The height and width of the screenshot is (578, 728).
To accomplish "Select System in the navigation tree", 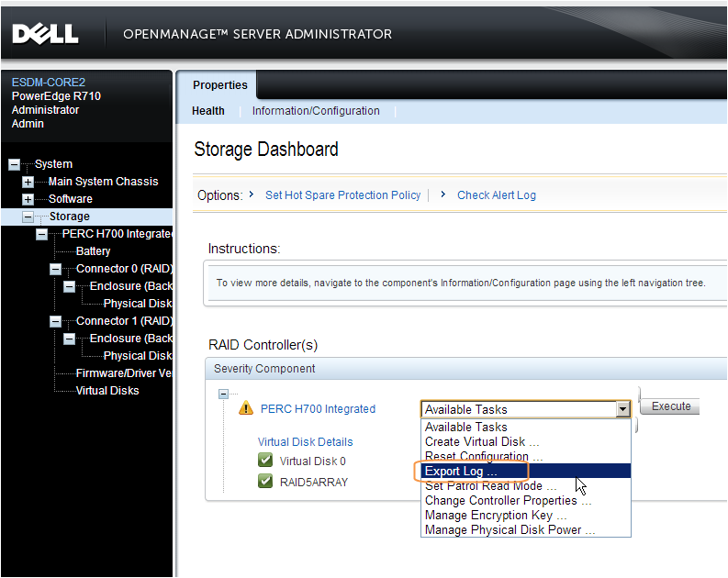I will (x=53, y=164).
